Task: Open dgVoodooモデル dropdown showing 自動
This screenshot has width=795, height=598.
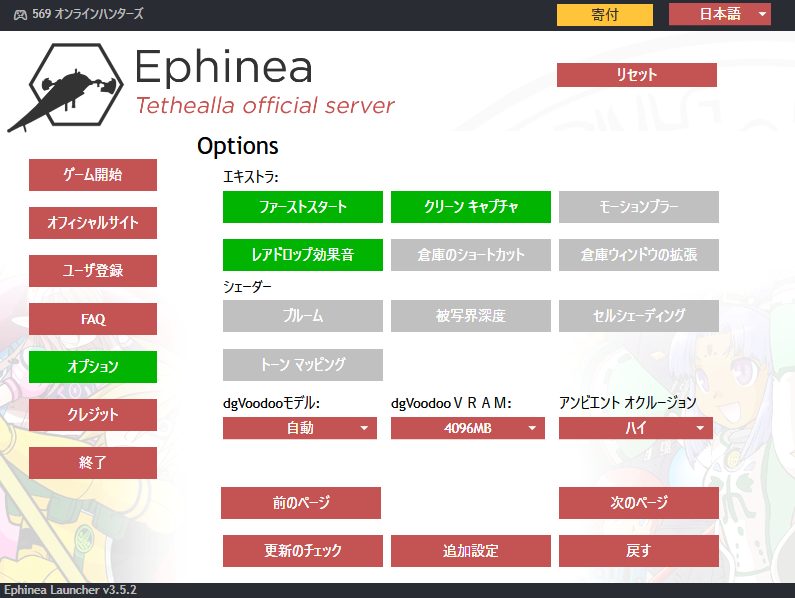Action: click(x=300, y=428)
